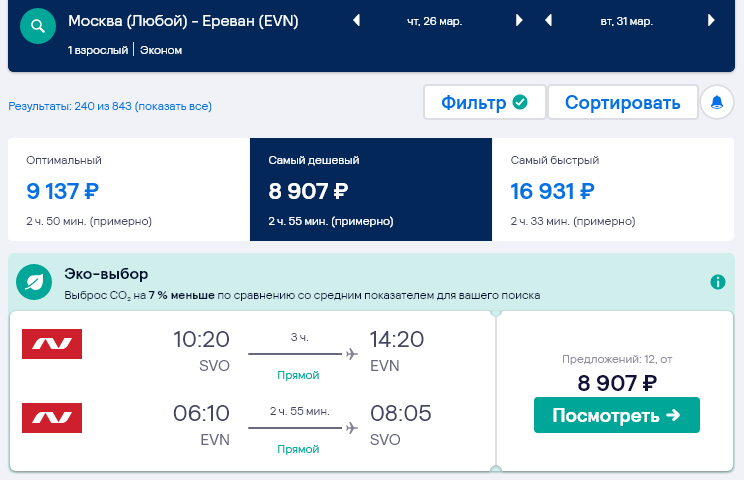
Task: Go to next return date
Action: tap(710, 21)
